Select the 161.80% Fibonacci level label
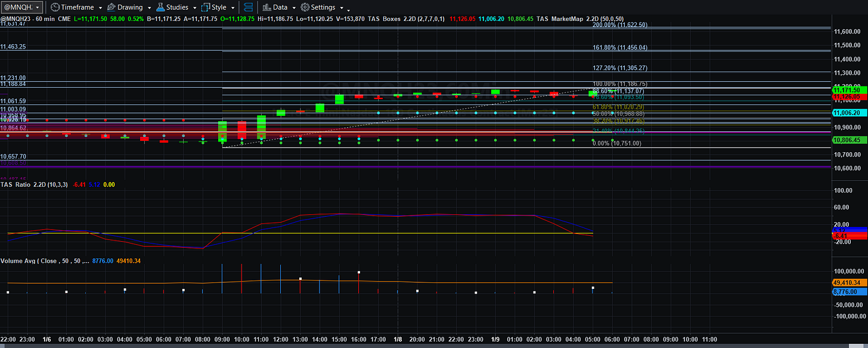 [x=619, y=47]
